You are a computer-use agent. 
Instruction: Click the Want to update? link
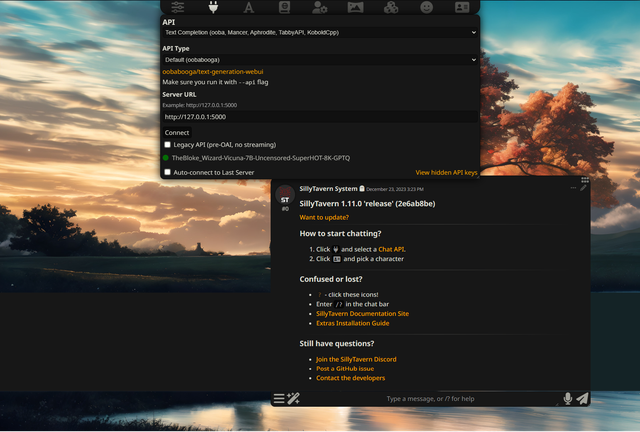(324, 217)
